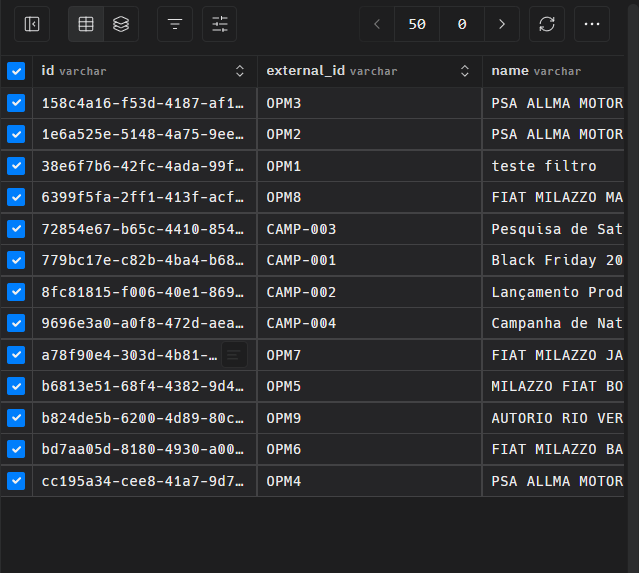Select the 'teste filtro' name cell

click(544, 166)
